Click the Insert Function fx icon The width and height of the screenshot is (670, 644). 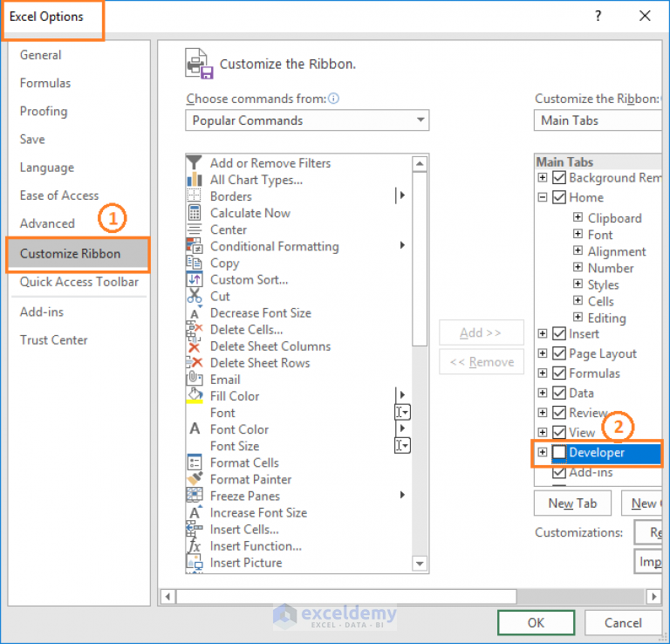click(x=195, y=545)
